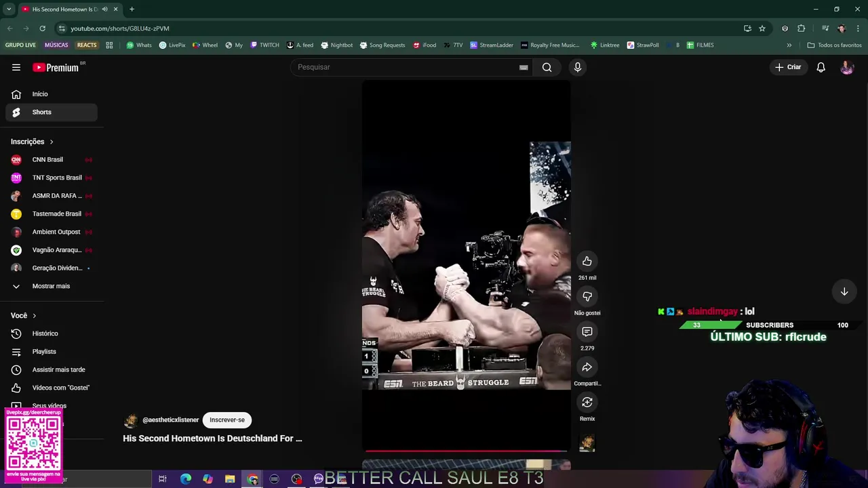Click the search magnifier button
This screenshot has width=868, height=488.
pyautogui.click(x=547, y=67)
